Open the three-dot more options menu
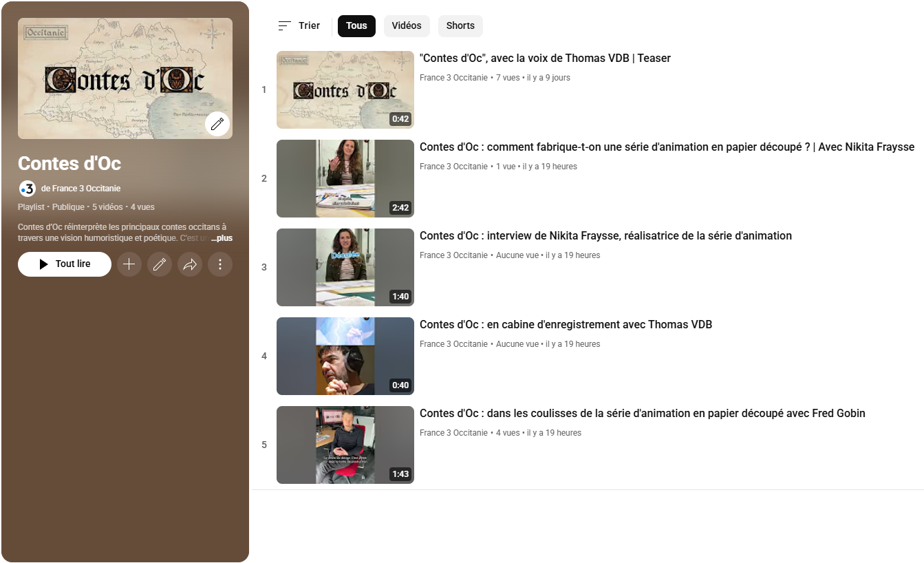This screenshot has width=924, height=563. 220,264
